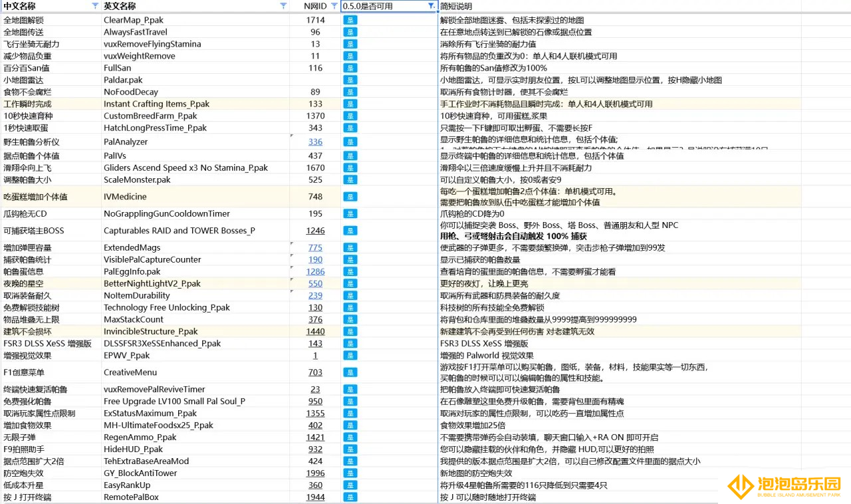The width and height of the screenshot is (851, 504).
Task: Select the Instant Crafting Items_P.pak cell
Action: click(x=195, y=104)
